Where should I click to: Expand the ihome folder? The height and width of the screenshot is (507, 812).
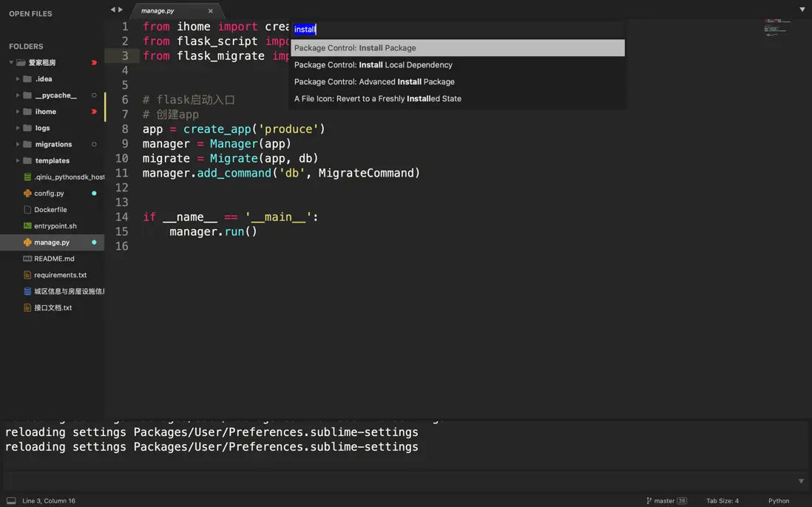click(x=18, y=112)
